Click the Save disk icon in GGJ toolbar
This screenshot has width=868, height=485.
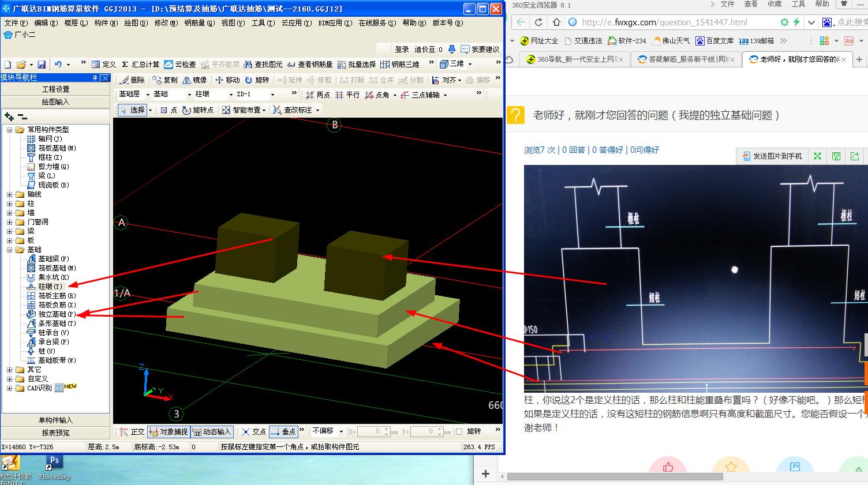pos(41,65)
